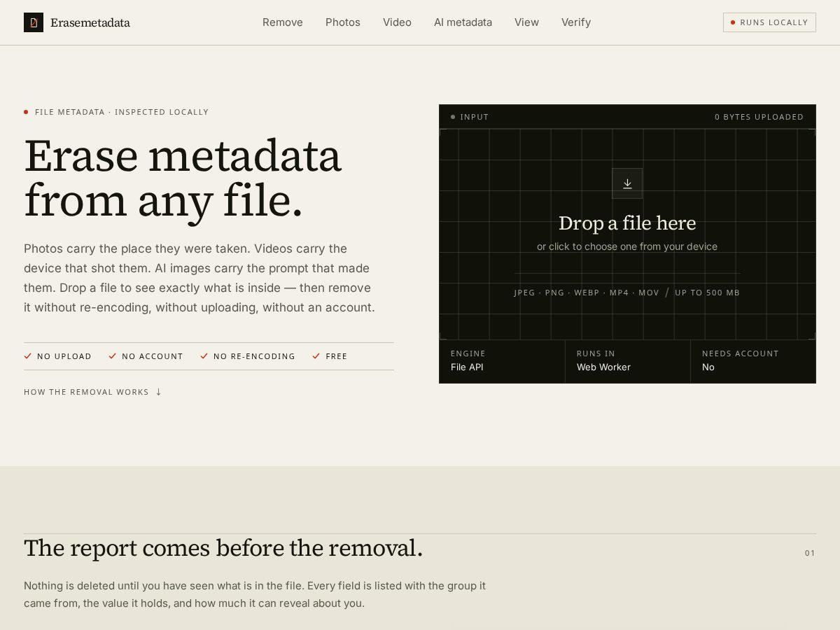Viewport: 840px width, 630px height.
Task: Click the dot icon next to INPUT label
Action: point(453,117)
